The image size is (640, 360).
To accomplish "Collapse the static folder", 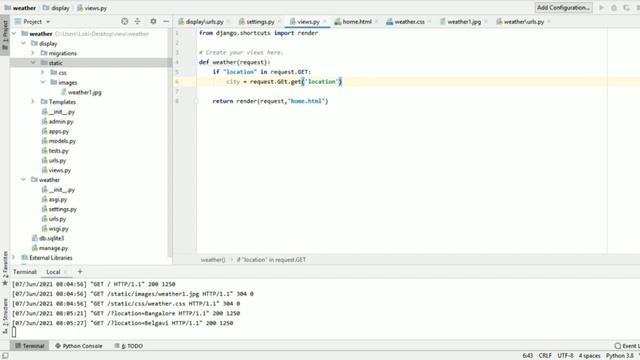I will (33, 63).
